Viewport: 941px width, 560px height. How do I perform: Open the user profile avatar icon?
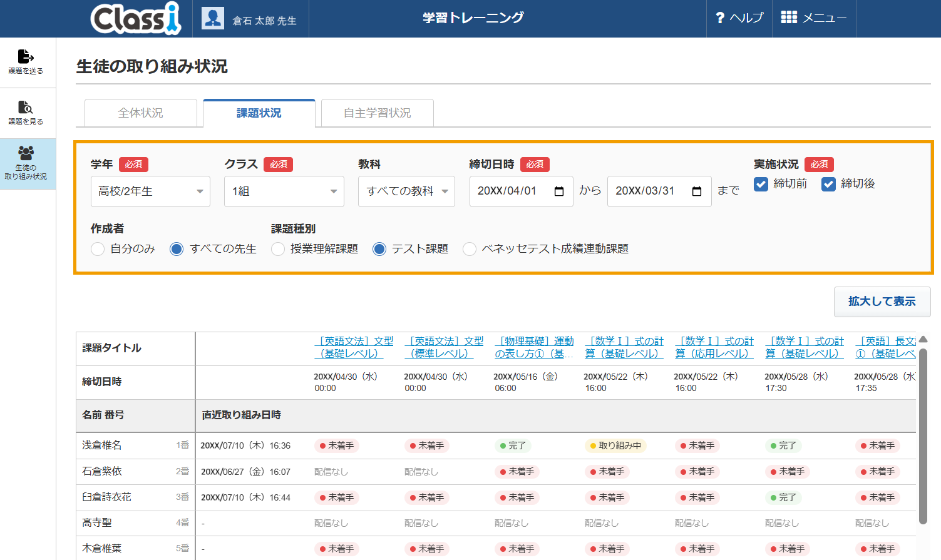(213, 18)
